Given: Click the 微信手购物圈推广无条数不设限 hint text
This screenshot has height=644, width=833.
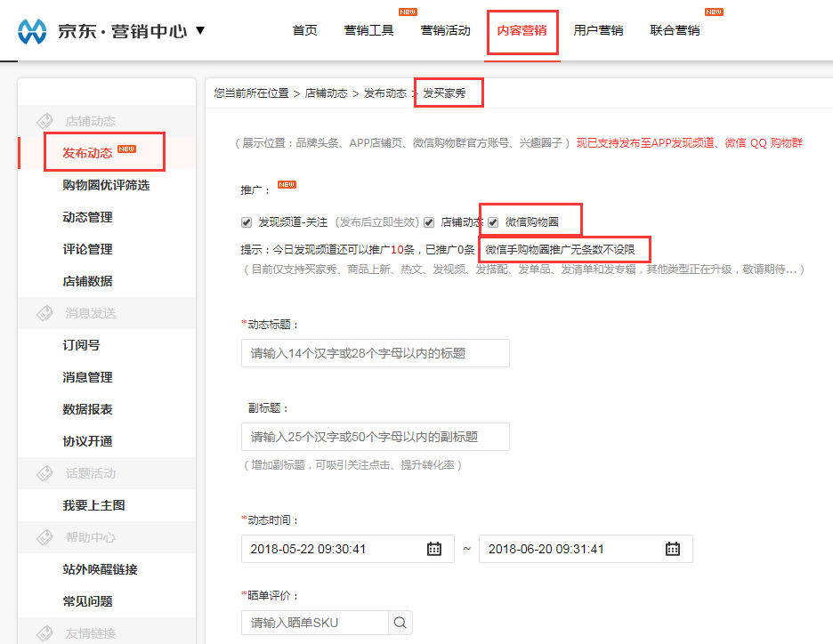Looking at the screenshot, I should [561, 250].
